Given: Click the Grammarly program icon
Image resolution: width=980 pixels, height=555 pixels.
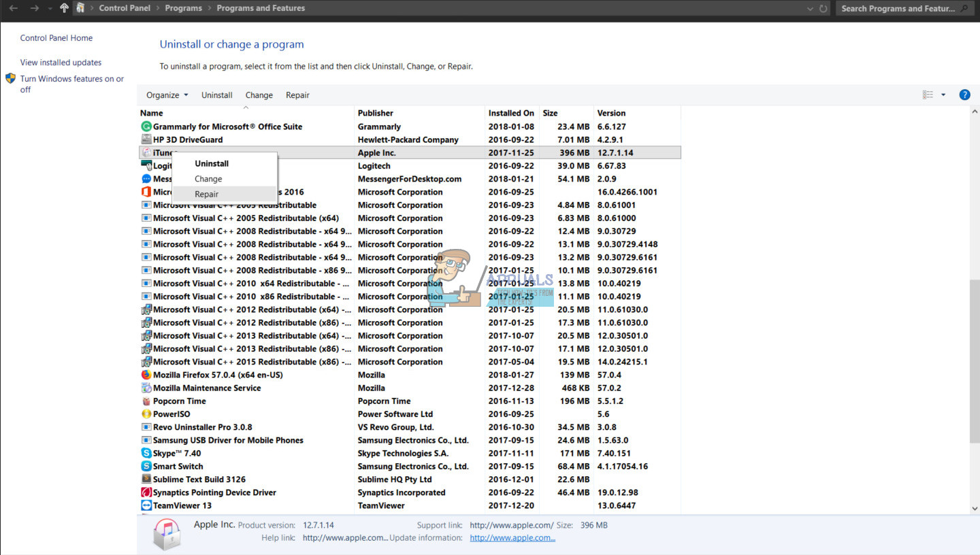Looking at the screenshot, I should [x=146, y=127].
